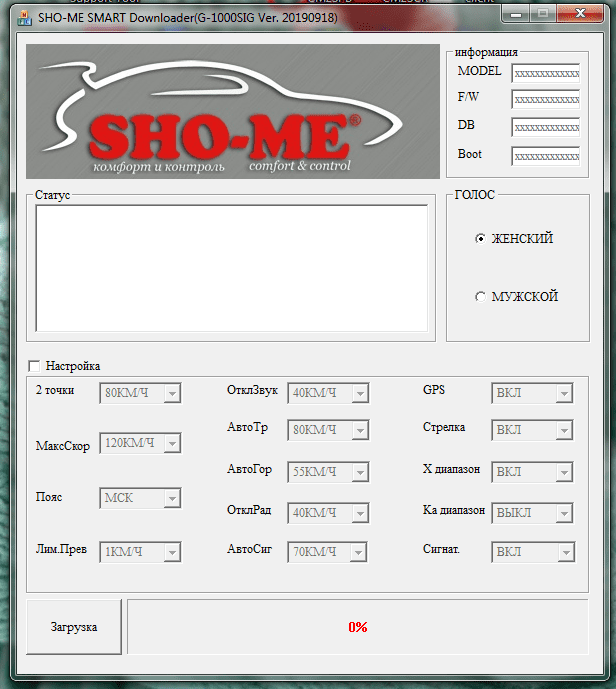Open the МаксСкор 120КМ/Ч dropdown

pos(140,443)
